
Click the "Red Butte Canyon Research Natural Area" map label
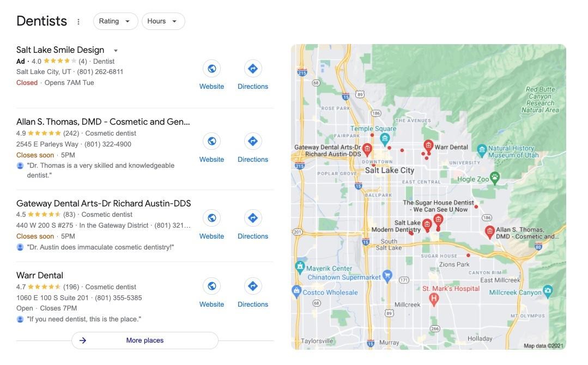pos(540,100)
